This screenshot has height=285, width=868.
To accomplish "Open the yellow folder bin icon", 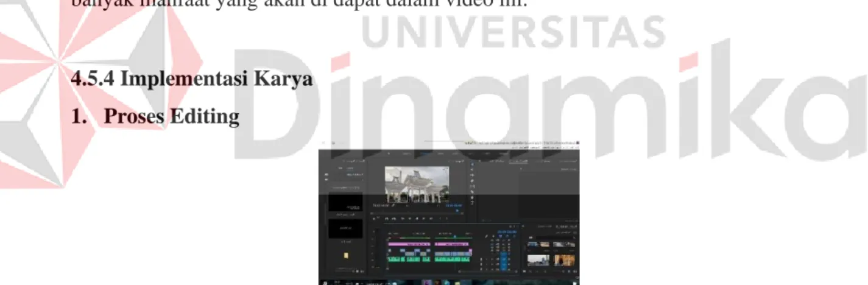I will [x=346, y=255].
